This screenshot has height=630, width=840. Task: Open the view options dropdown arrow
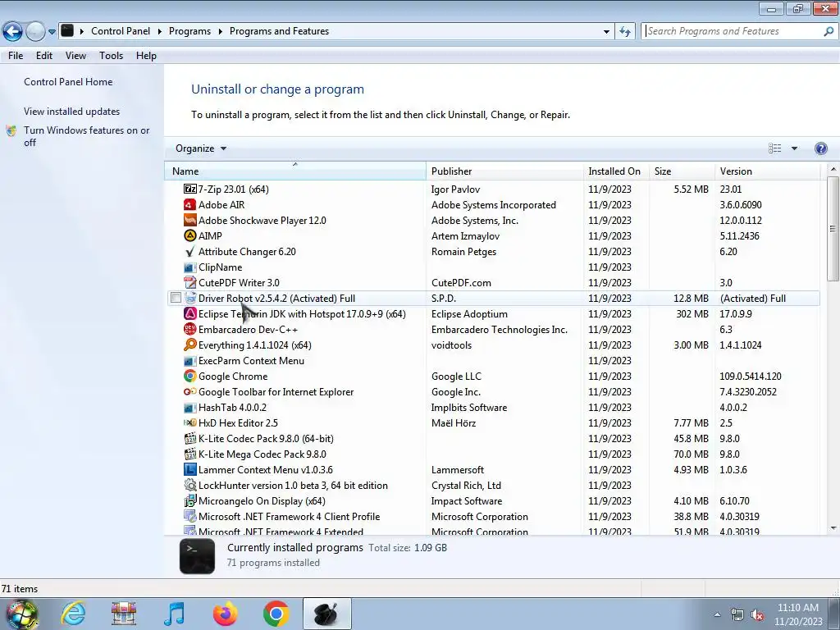click(794, 148)
